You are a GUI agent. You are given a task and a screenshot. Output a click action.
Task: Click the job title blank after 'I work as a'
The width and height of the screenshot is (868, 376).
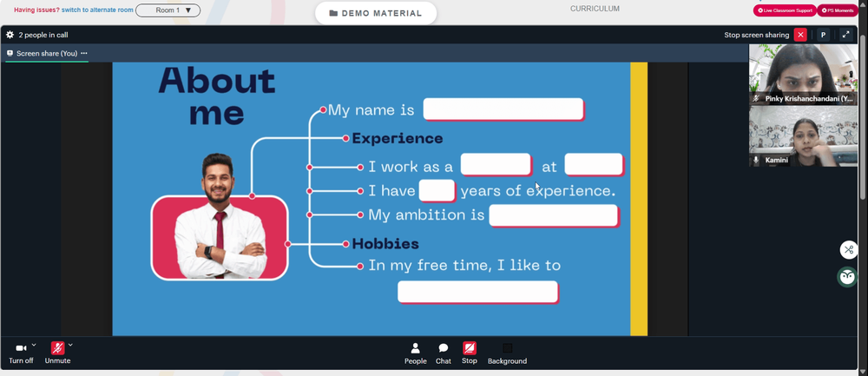coord(496,164)
